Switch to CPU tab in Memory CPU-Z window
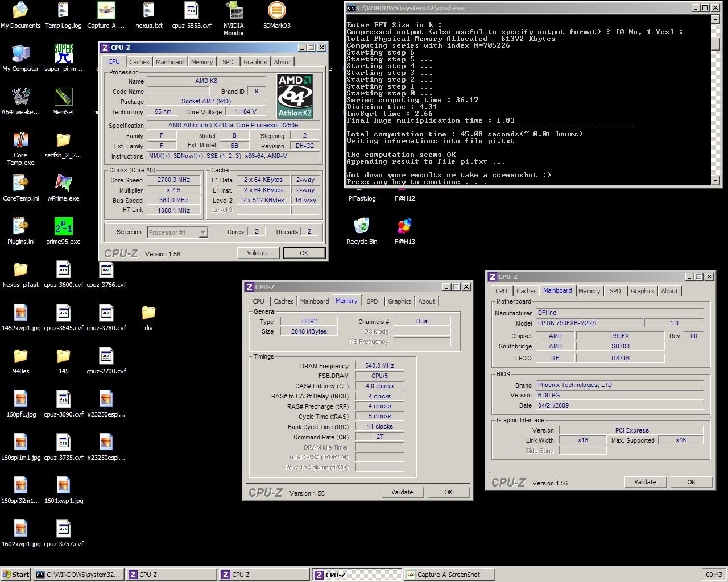 [259, 301]
